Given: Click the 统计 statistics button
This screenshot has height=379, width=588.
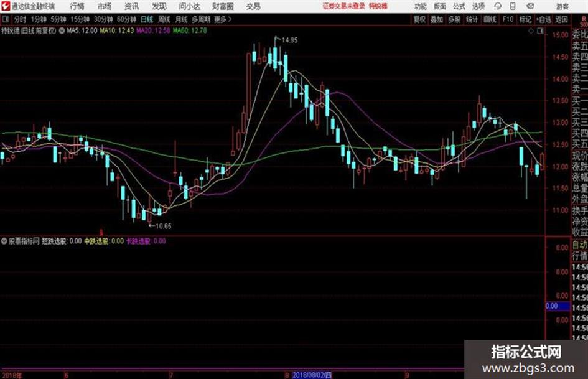Looking at the screenshot, I should (x=472, y=19).
